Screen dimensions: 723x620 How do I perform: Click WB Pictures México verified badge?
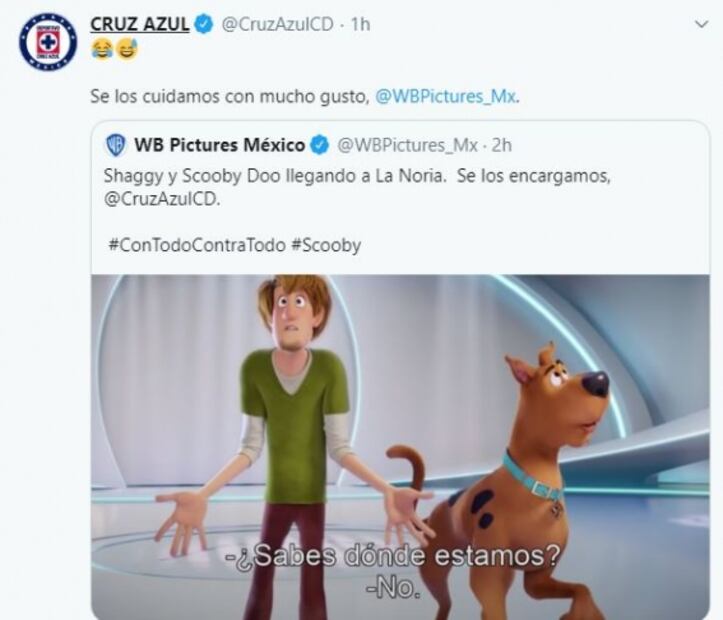pos(320,145)
